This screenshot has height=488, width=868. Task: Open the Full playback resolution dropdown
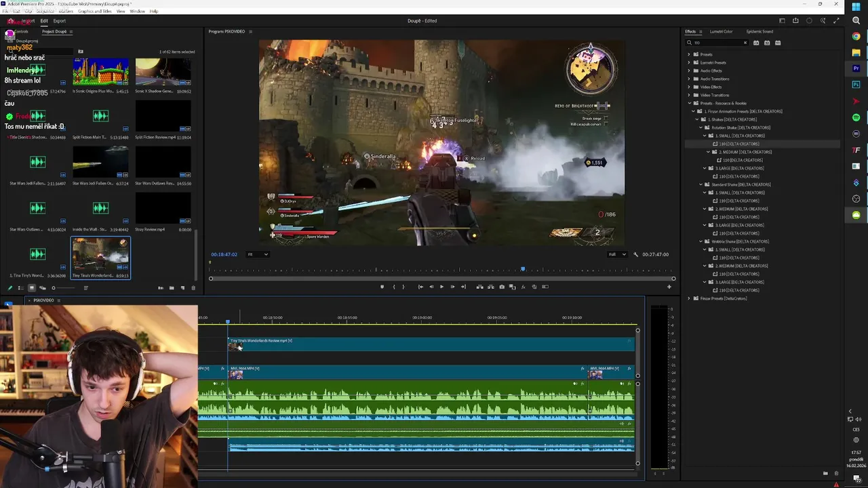(x=618, y=254)
